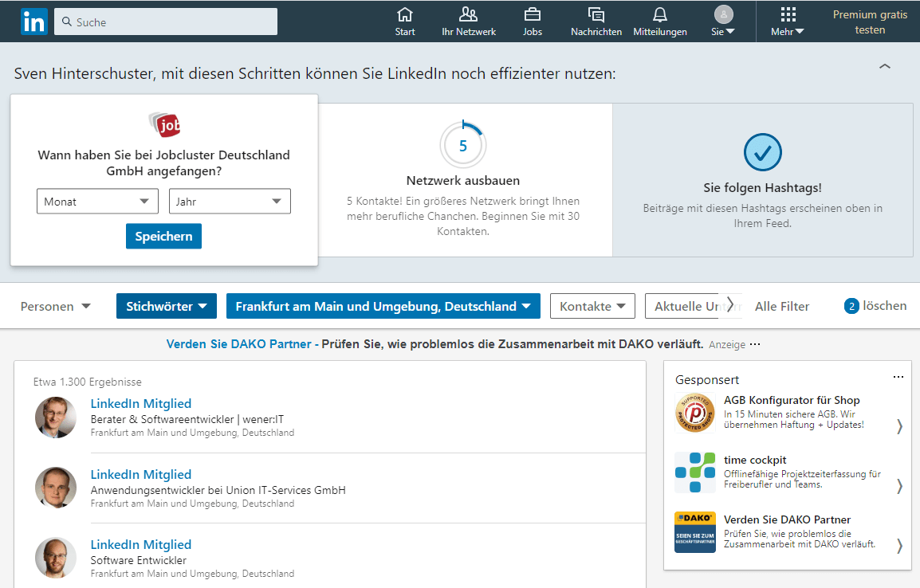Screen dimensions: 920x588
Task: Open Ihr Netzwerk
Action: (468, 21)
